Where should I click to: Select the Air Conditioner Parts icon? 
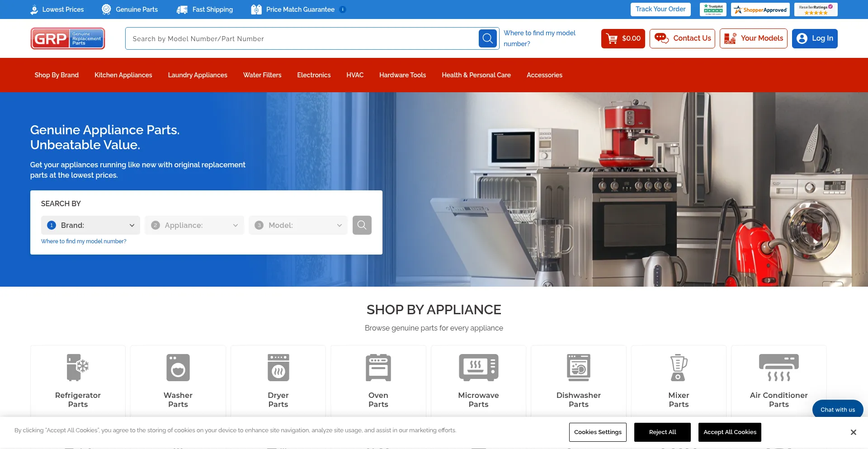tap(778, 367)
